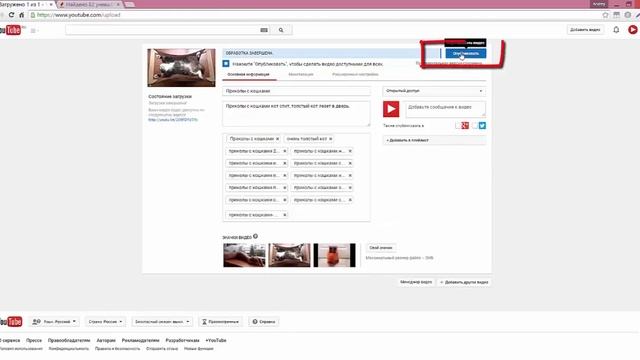Switch to the 'Найдено 62' browser tab

[88, 4]
